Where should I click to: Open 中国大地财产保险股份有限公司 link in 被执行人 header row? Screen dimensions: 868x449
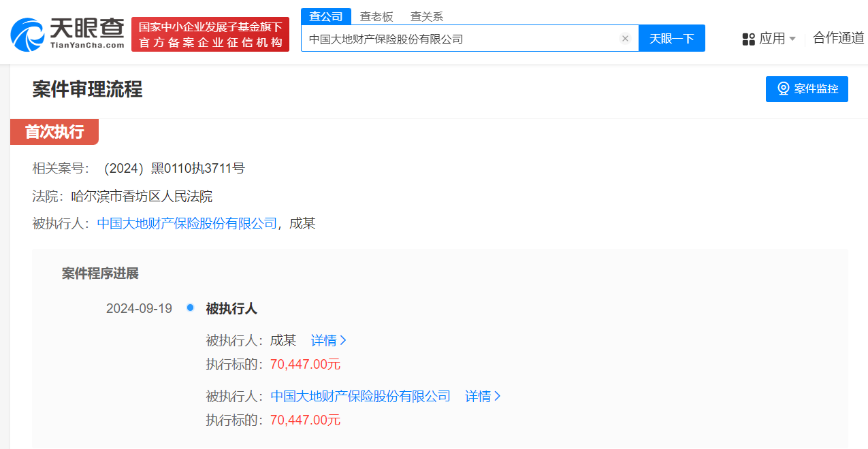(187, 223)
